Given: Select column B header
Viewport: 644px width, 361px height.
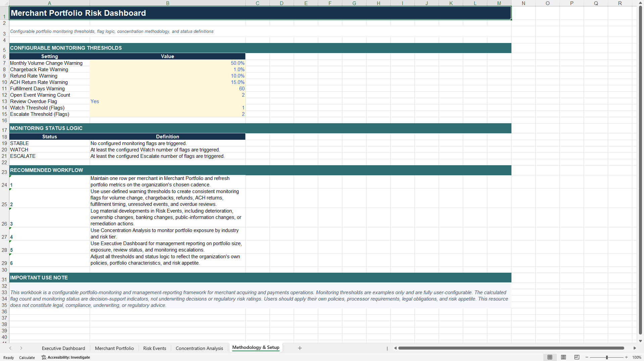Looking at the screenshot, I should pos(167,3).
